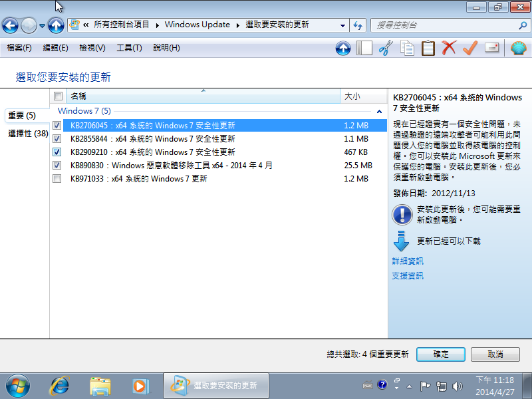Image resolution: width=532 pixels, height=399 pixels.
Task: Open the Action Center flag icon
Action: tap(425, 386)
